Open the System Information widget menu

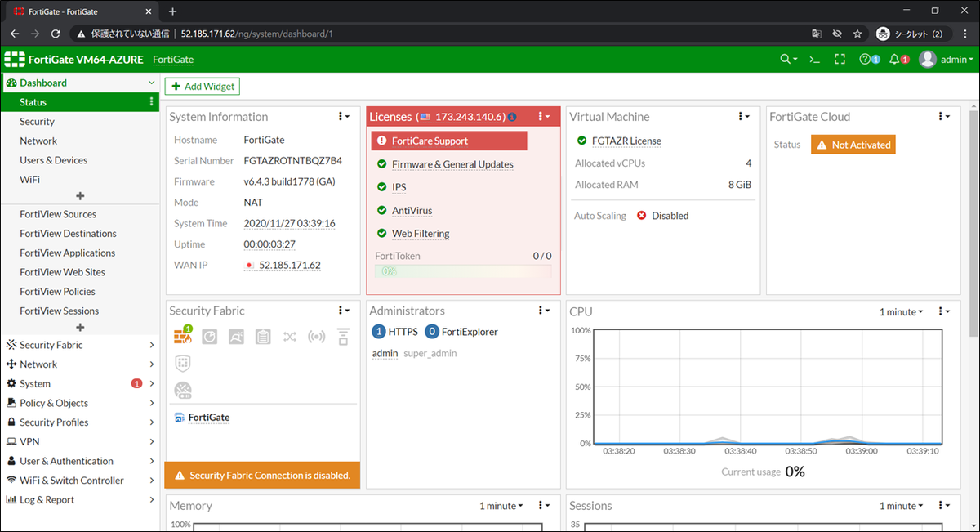[x=344, y=117]
